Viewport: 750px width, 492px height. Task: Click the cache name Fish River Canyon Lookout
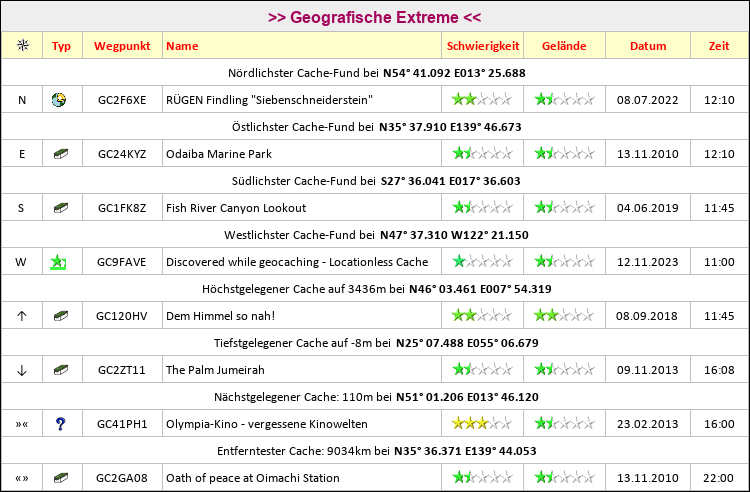pyautogui.click(x=236, y=208)
